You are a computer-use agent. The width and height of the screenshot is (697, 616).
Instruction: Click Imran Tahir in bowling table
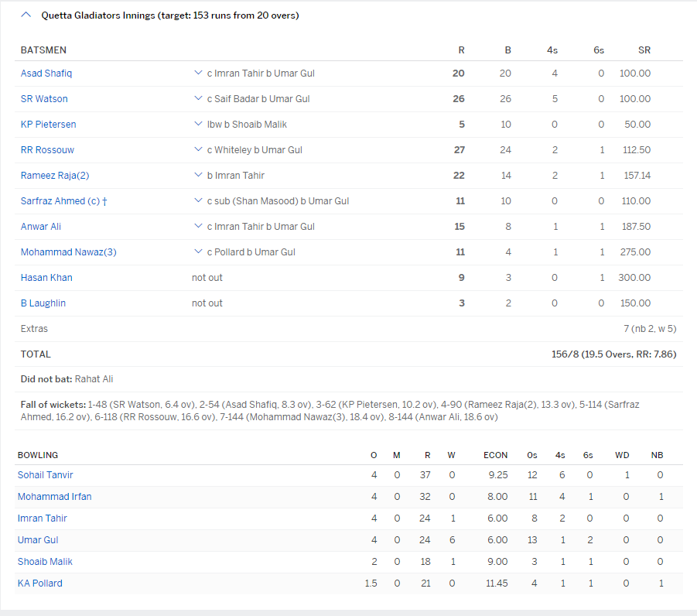click(x=43, y=518)
